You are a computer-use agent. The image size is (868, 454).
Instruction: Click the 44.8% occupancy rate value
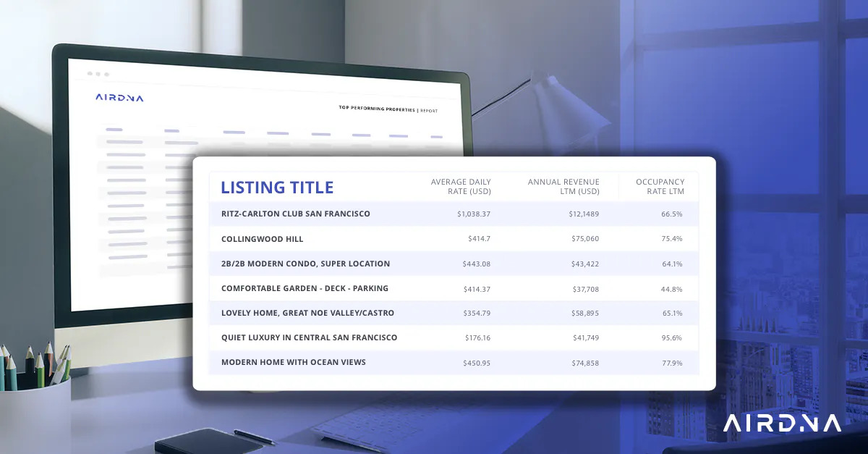point(673,288)
